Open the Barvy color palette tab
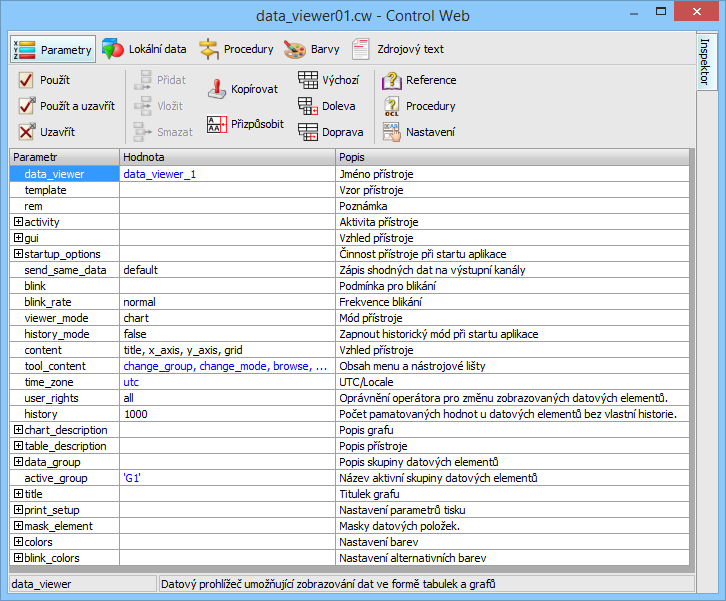The height and width of the screenshot is (601, 726). (311, 49)
